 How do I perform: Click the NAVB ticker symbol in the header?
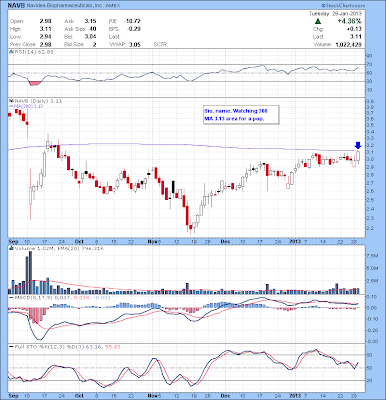coord(15,5)
